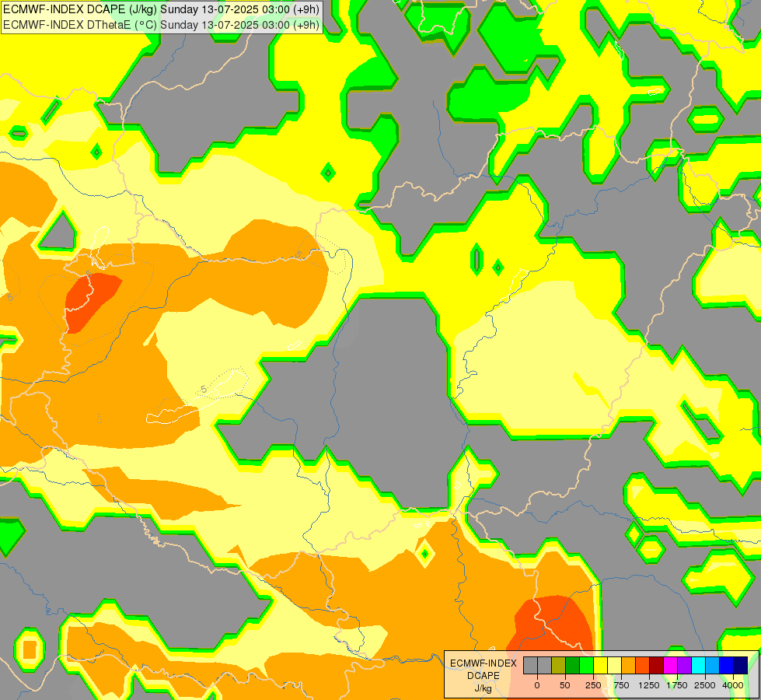Select the pale yellow legend swatch
Image resolution: width=761 pixels, height=700 pixels.
click(614, 666)
